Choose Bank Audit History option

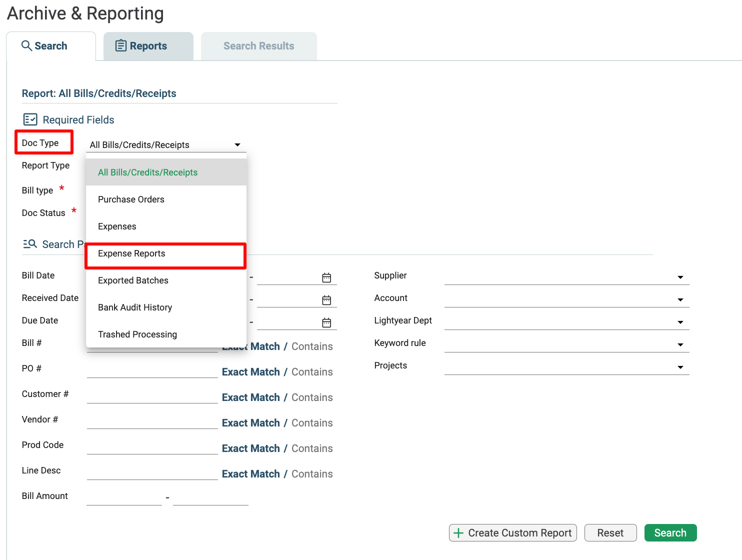tap(166, 307)
